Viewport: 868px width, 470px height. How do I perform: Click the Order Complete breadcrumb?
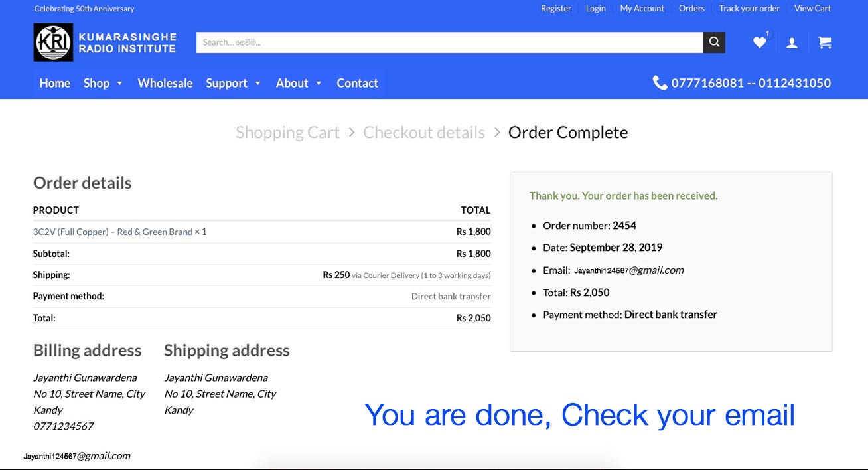[568, 133]
